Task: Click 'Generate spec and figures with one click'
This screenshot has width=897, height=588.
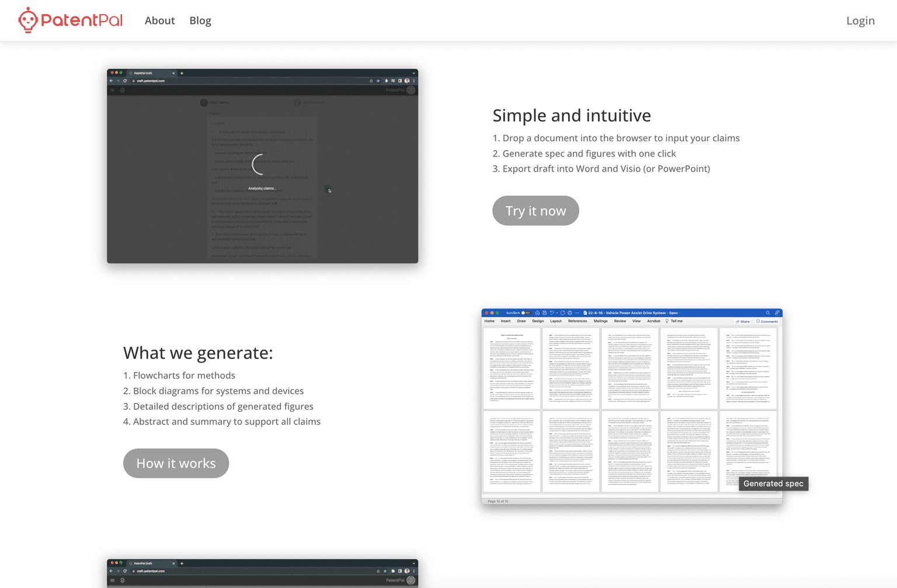Action: pyautogui.click(x=584, y=153)
